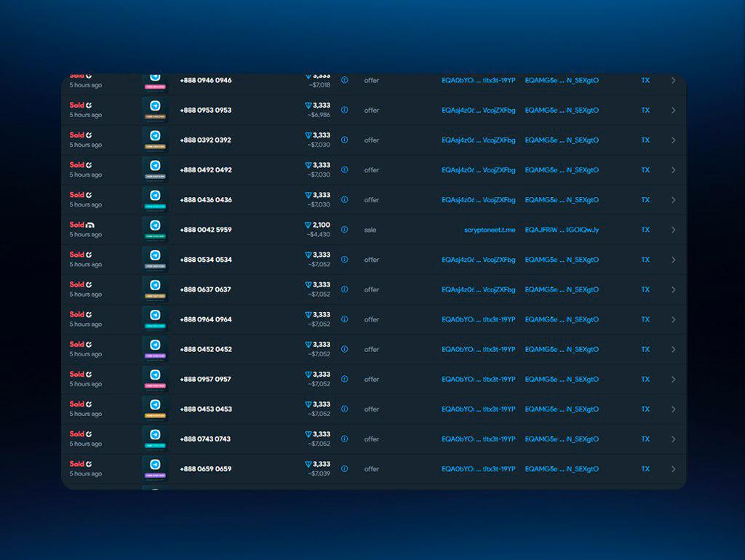This screenshot has width=745, height=560.
Task: Click Sold status icon for +888 0392 0392
Action: [89, 135]
